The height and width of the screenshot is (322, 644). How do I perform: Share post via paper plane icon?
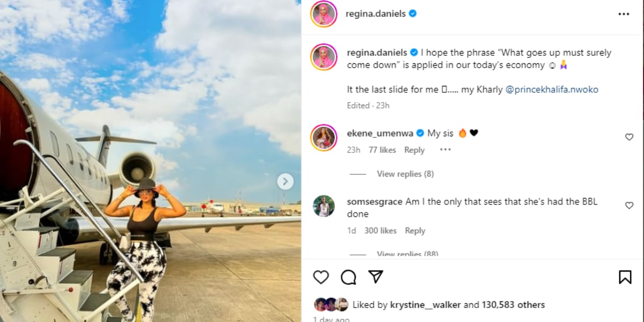tap(376, 276)
